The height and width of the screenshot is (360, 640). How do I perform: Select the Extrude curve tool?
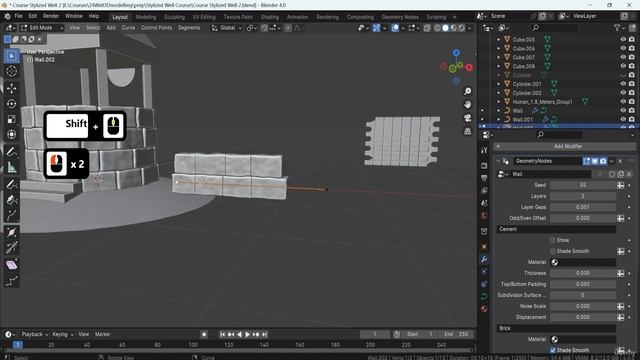(x=11, y=215)
